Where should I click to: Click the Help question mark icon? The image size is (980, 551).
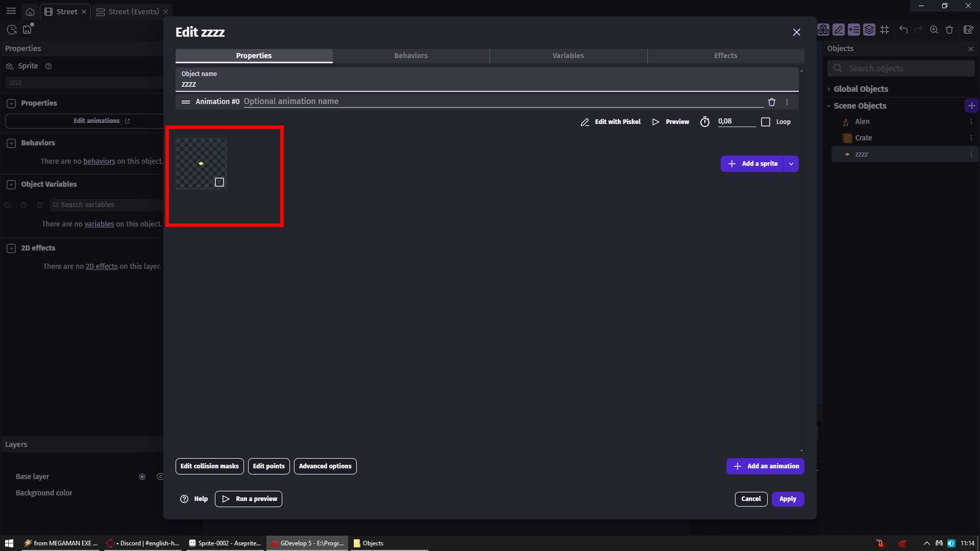(184, 499)
